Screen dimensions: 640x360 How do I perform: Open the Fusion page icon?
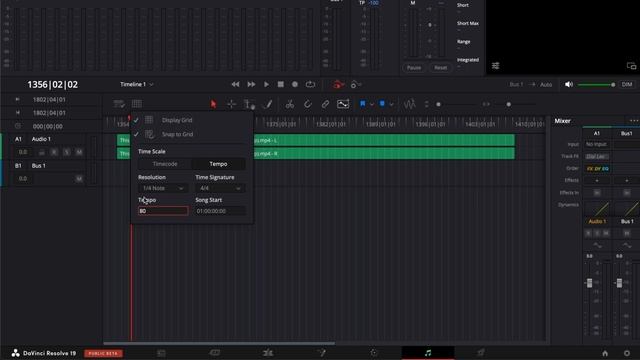[x=321, y=353]
